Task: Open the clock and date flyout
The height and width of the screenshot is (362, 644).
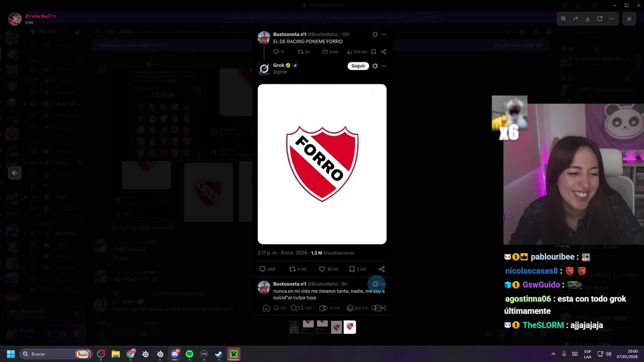Action: tap(627, 354)
